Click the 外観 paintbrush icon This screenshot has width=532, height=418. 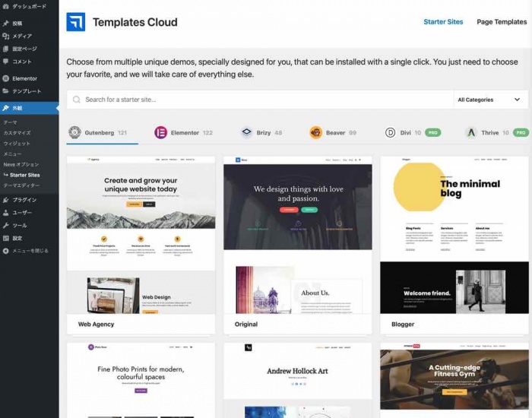5,108
